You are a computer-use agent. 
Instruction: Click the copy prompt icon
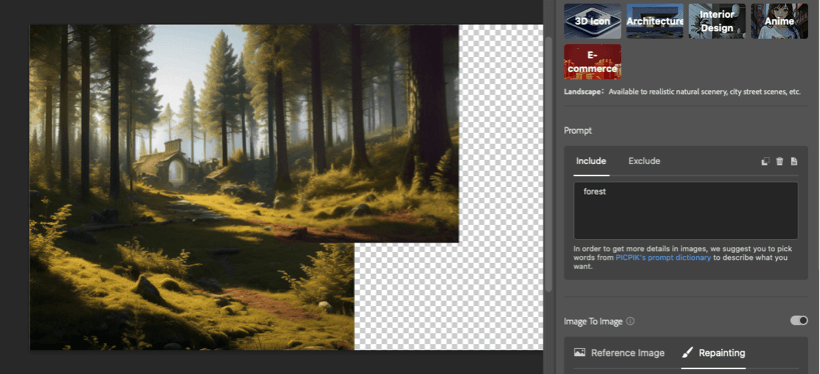coord(765,161)
